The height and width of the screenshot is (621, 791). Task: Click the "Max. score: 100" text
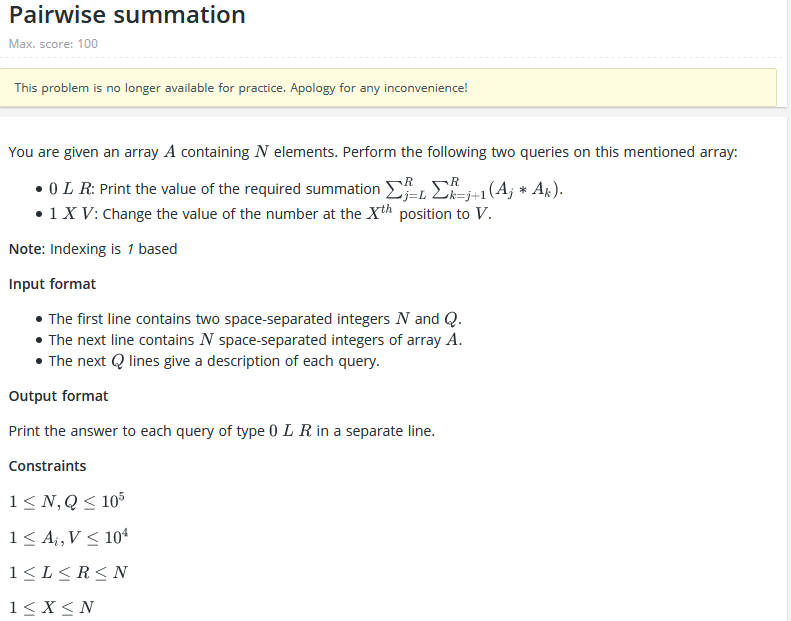point(53,44)
